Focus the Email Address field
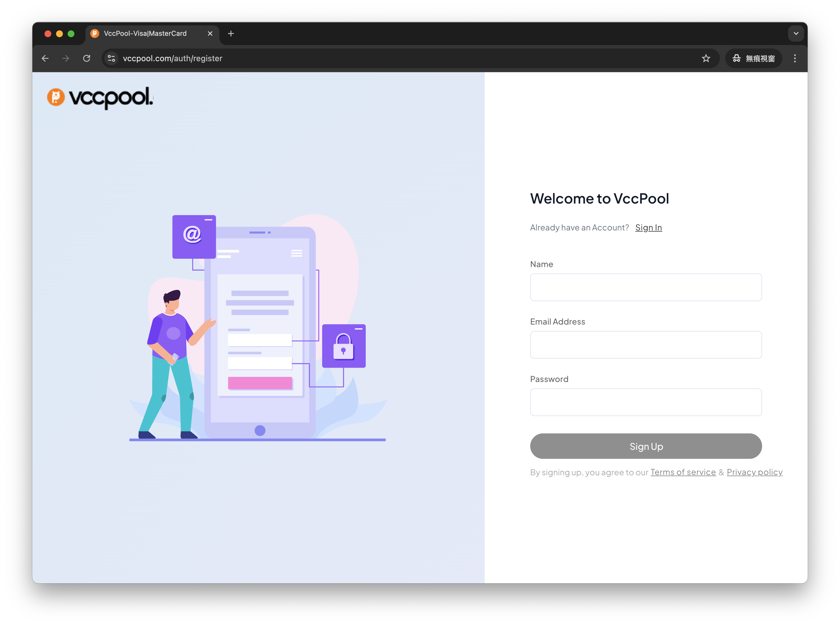 click(646, 345)
